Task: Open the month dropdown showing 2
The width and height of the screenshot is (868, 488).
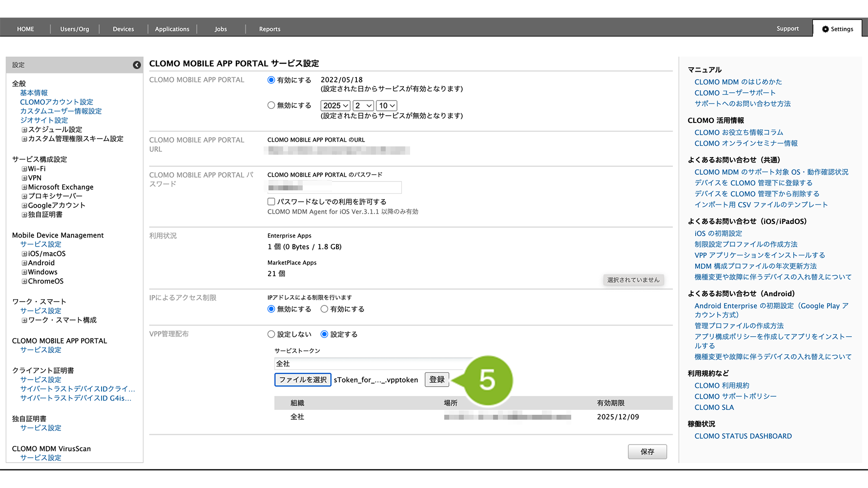Action: coord(363,106)
